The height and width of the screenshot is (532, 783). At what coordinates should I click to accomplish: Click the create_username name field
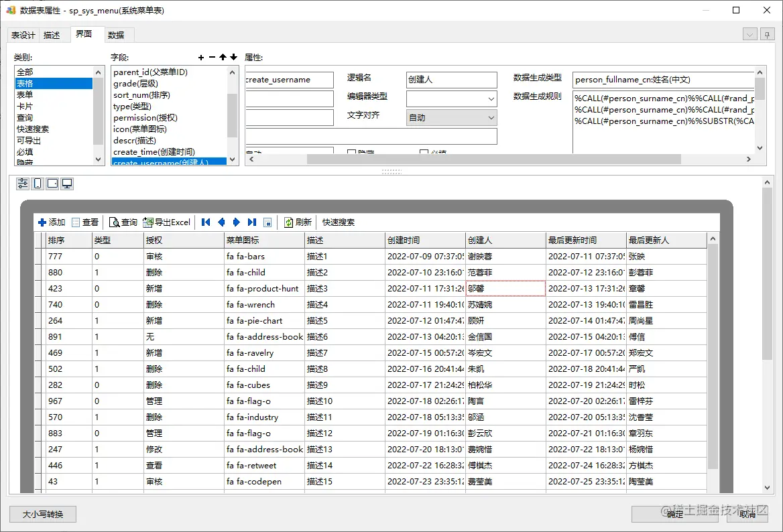pos(290,80)
